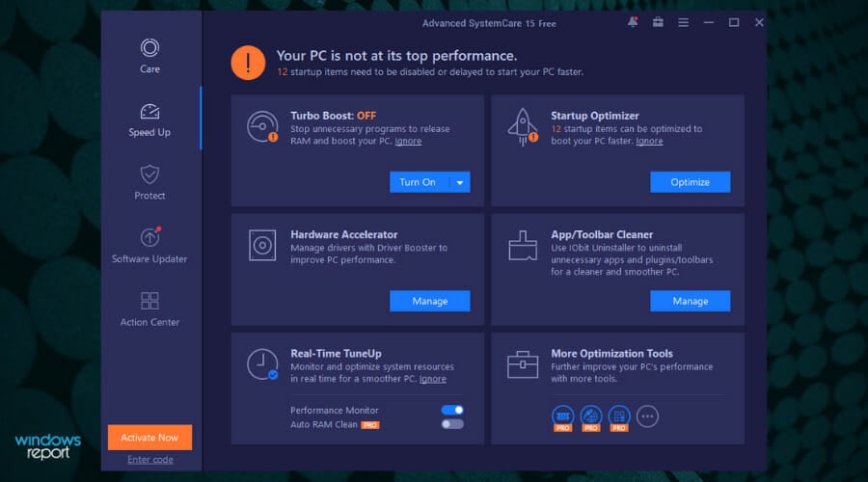The width and height of the screenshot is (868, 482).
Task: Click the Hardware Accelerator heading
Action: click(x=343, y=234)
